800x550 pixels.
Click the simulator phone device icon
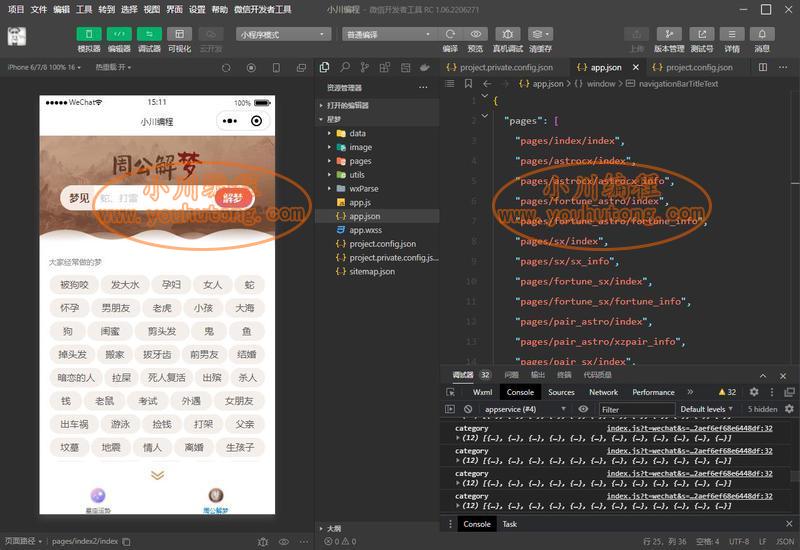click(x=276, y=68)
